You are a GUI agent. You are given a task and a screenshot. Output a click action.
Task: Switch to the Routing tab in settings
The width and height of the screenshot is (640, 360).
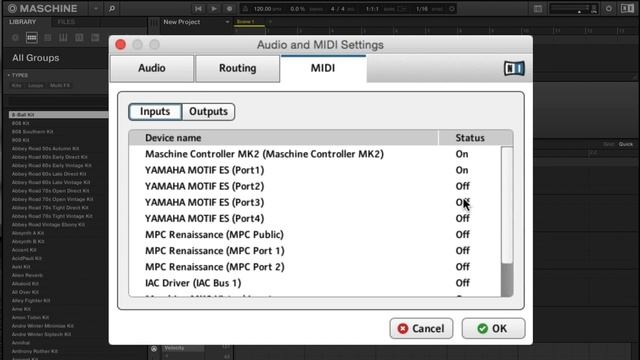[x=238, y=68]
